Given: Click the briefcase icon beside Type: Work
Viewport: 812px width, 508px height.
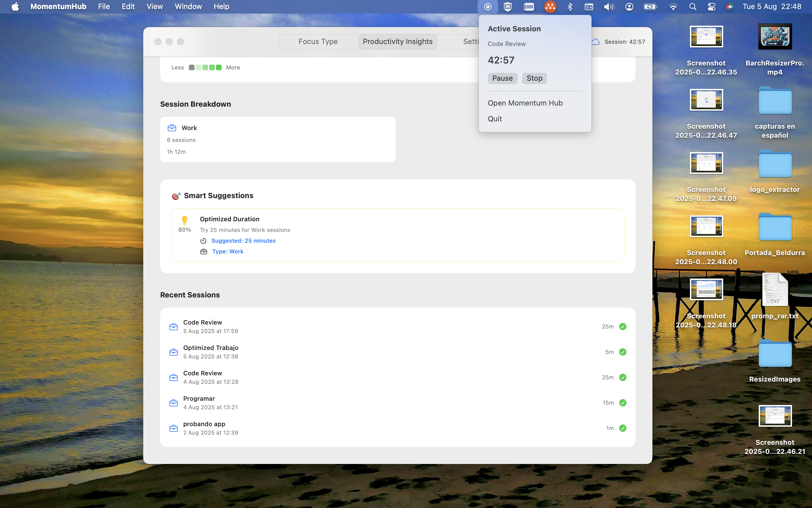Looking at the screenshot, I should (204, 252).
